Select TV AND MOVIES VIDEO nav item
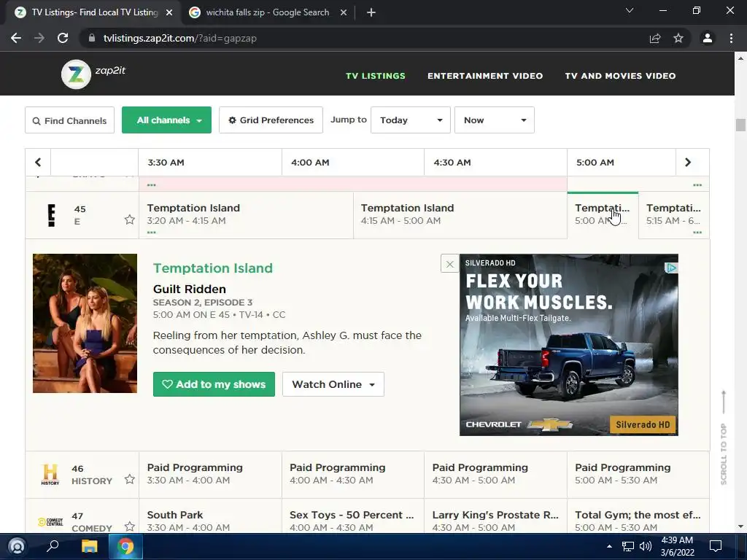 coord(620,76)
